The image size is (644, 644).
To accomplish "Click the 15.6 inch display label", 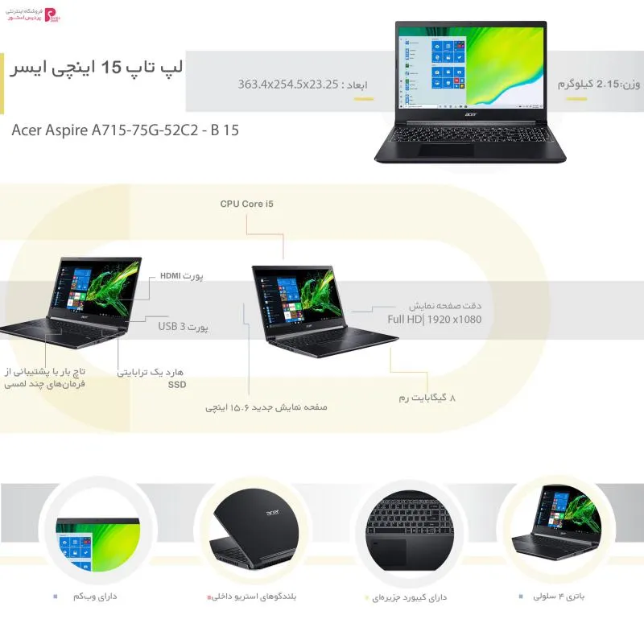I will (x=266, y=407).
